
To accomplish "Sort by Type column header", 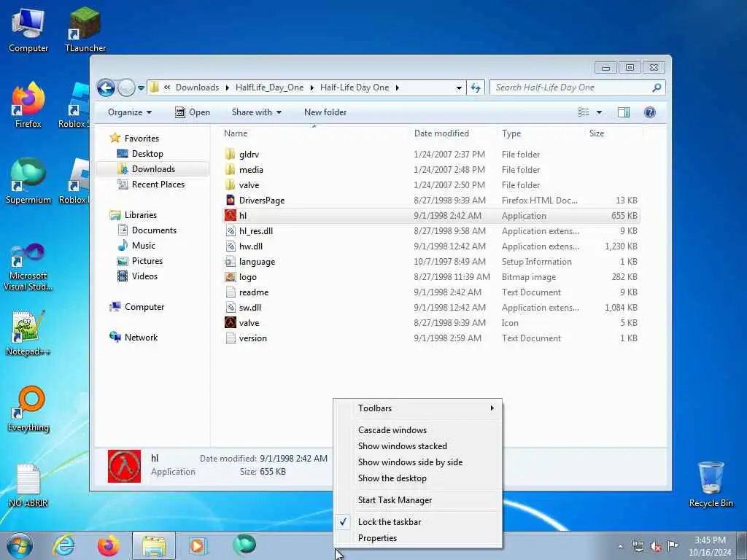I will pos(541,133).
